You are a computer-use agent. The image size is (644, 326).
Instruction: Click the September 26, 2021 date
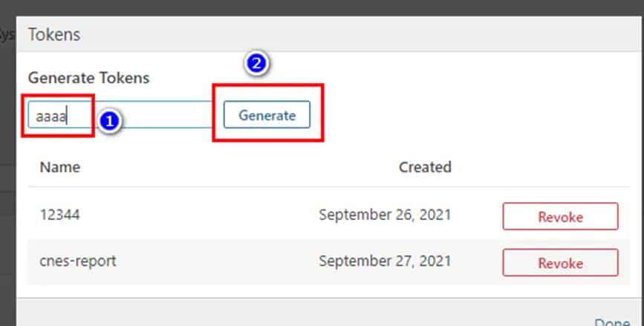(x=385, y=215)
